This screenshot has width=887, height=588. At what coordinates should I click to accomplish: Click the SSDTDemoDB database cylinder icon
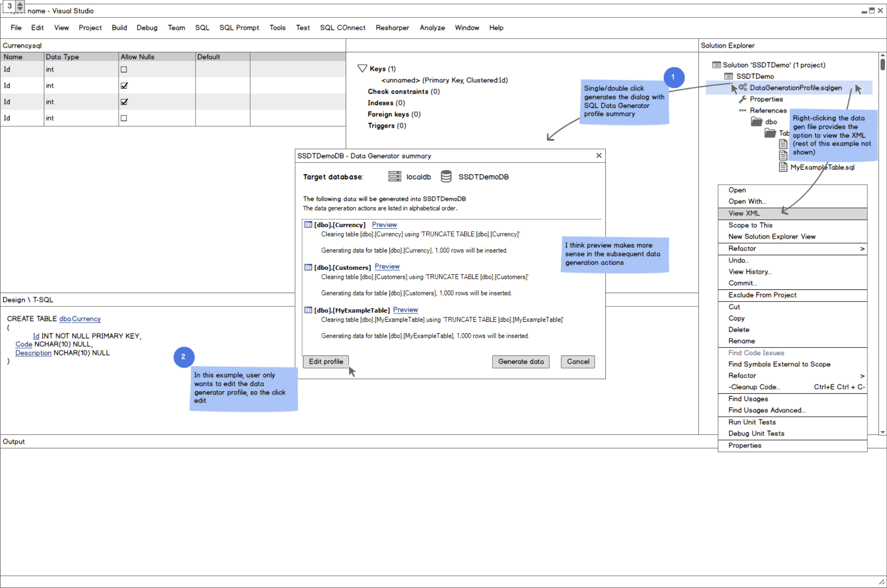click(x=446, y=176)
